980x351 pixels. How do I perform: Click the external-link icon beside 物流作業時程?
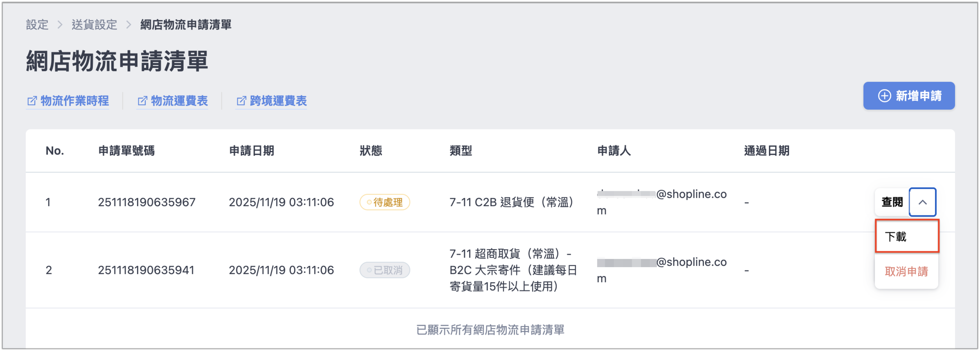32,101
